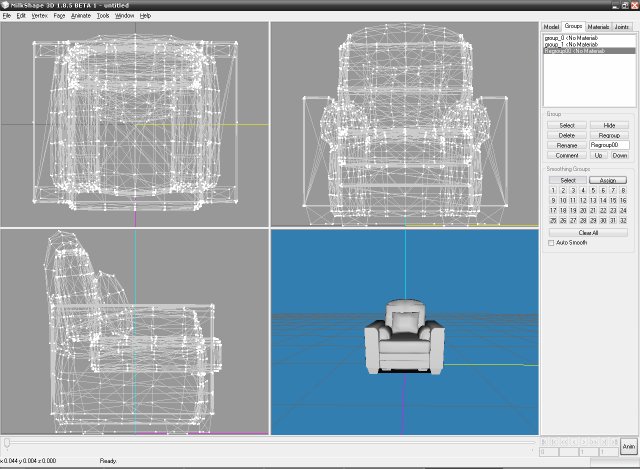This screenshot has width=640, height=469.
Task: Enable the Auto Smooth checkbox
Action: tap(551, 242)
